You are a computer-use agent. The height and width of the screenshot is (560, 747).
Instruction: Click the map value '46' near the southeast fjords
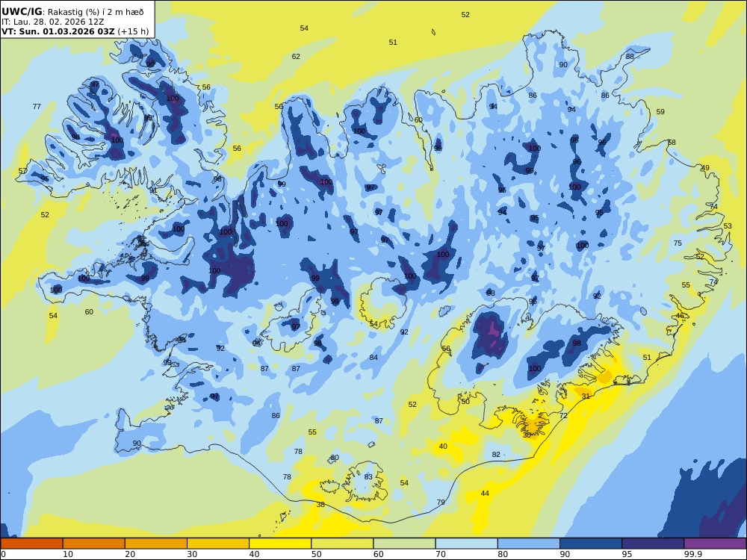click(x=680, y=316)
